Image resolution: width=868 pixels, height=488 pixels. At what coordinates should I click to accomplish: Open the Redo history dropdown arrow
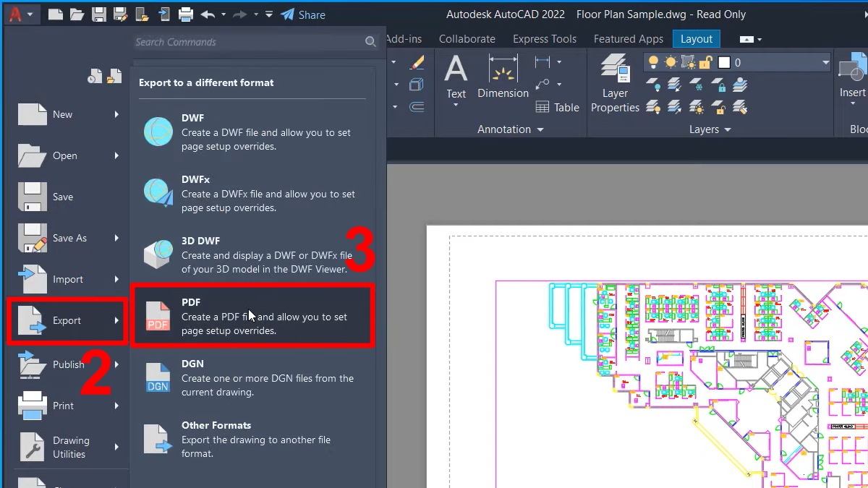[x=256, y=14]
